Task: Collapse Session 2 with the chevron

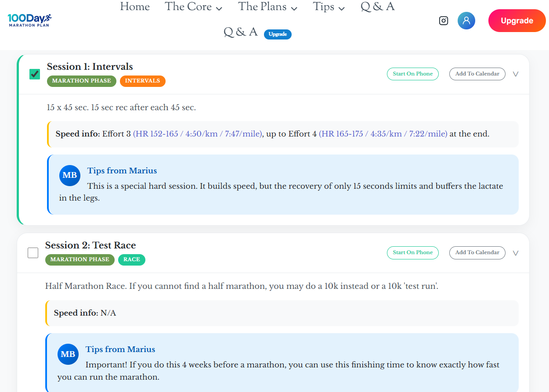Action: click(x=516, y=253)
